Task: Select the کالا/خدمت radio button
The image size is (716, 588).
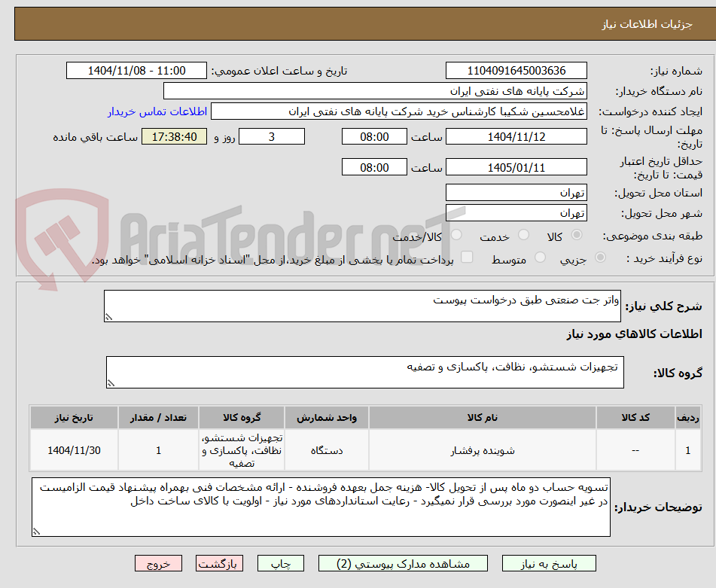Action: 456,235
